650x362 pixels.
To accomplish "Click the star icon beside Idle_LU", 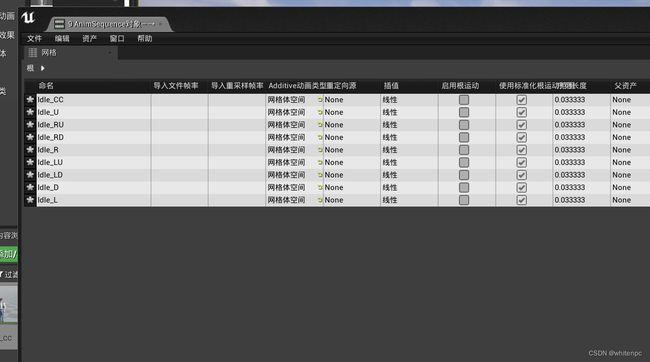I will tap(30, 162).
